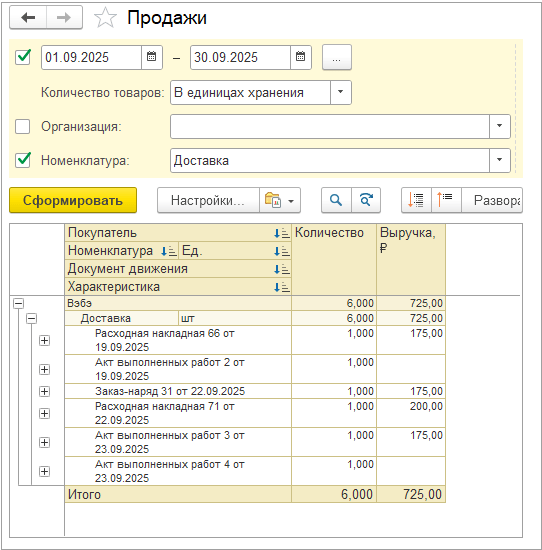Expand Акт выполненных работ 2 row
The image size is (542, 550).
(44, 369)
